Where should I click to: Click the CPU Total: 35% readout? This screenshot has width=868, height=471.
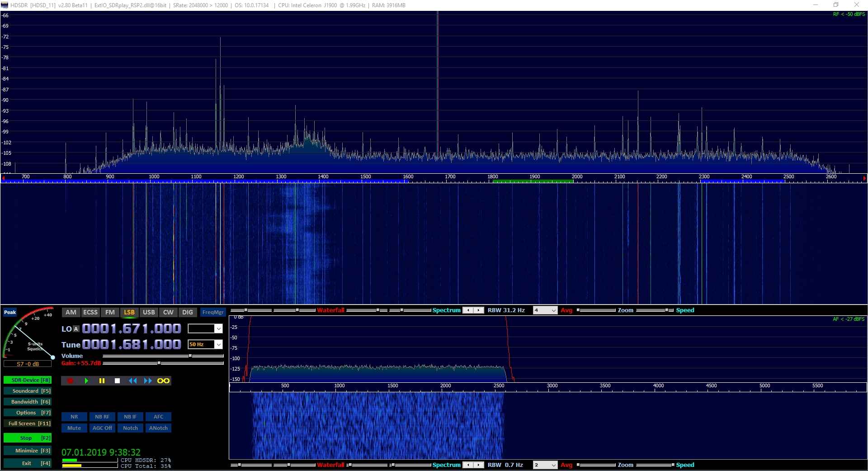pyautogui.click(x=146, y=466)
